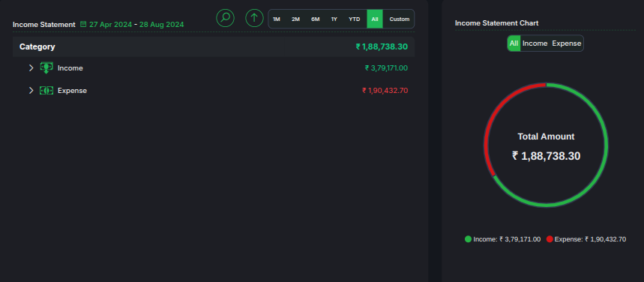The height and width of the screenshot is (282, 644).
Task: Click the end date 28 Aug 2024
Action: click(x=161, y=24)
